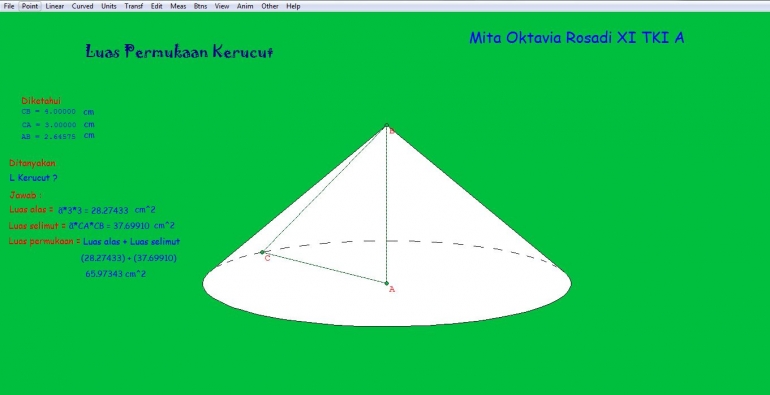Click the Luas Permukaan Kerucut title text
The image size is (770, 395).
pos(179,52)
